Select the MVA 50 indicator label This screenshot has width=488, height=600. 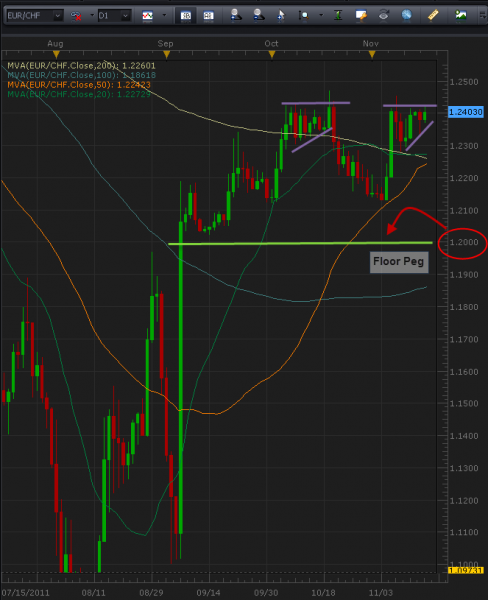click(79, 85)
